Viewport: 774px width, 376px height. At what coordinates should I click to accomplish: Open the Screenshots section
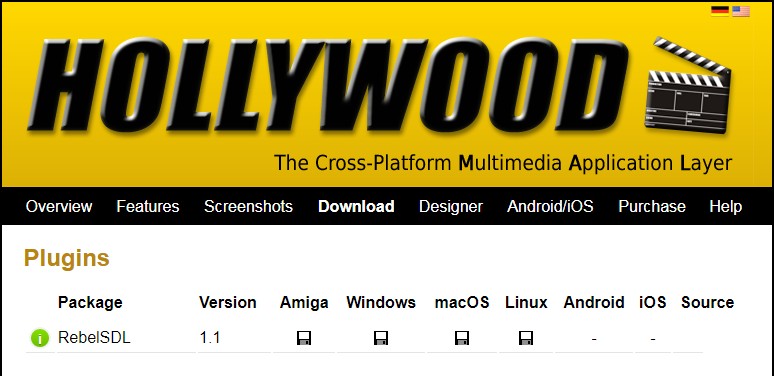(x=248, y=206)
